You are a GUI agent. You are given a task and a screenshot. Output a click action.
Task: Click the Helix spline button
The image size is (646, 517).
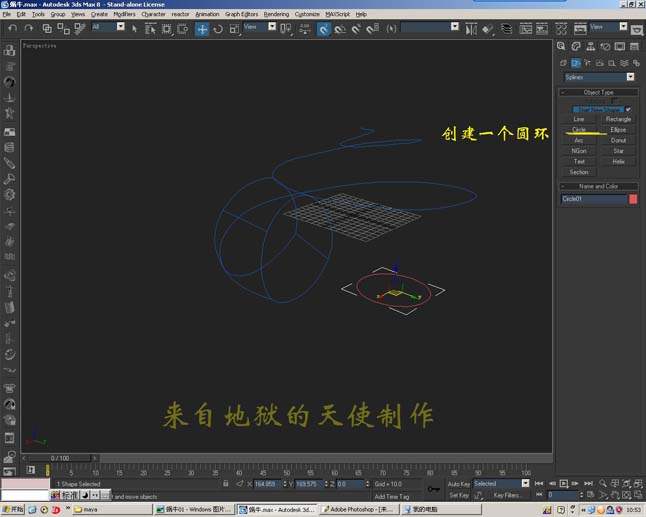point(618,161)
